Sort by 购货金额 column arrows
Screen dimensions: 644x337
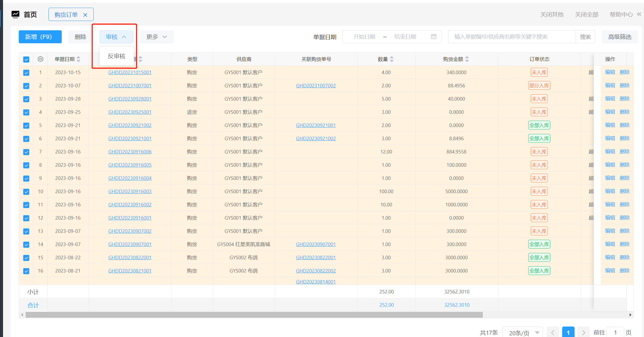(x=467, y=59)
